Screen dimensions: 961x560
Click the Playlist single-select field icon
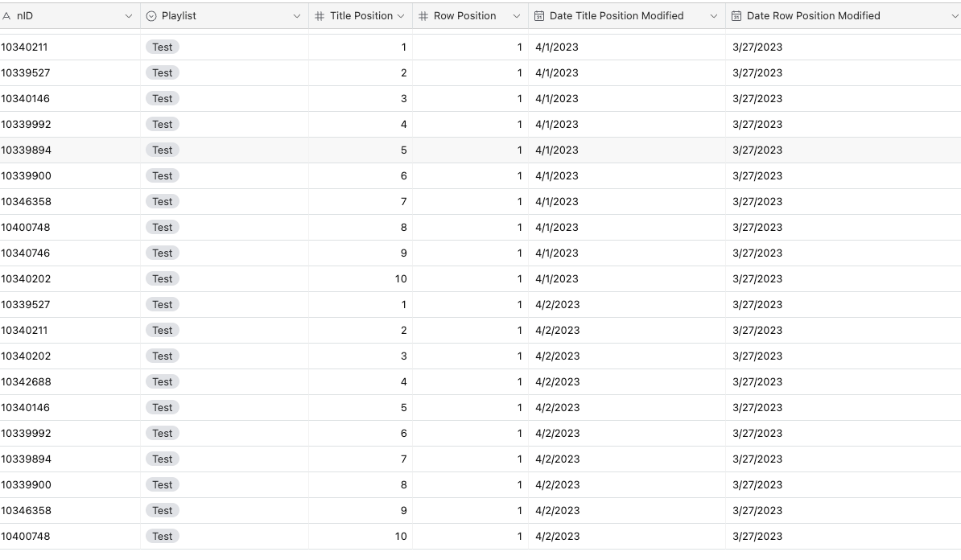151,16
